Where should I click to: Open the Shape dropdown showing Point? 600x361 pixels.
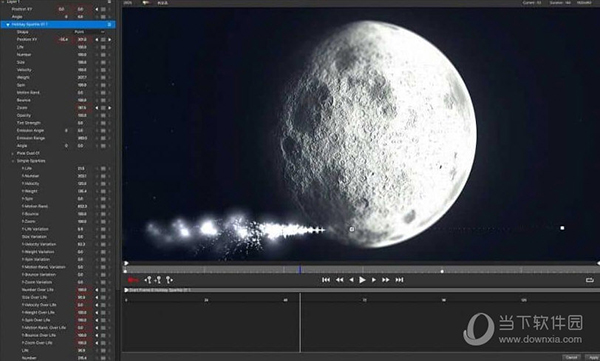click(x=89, y=32)
